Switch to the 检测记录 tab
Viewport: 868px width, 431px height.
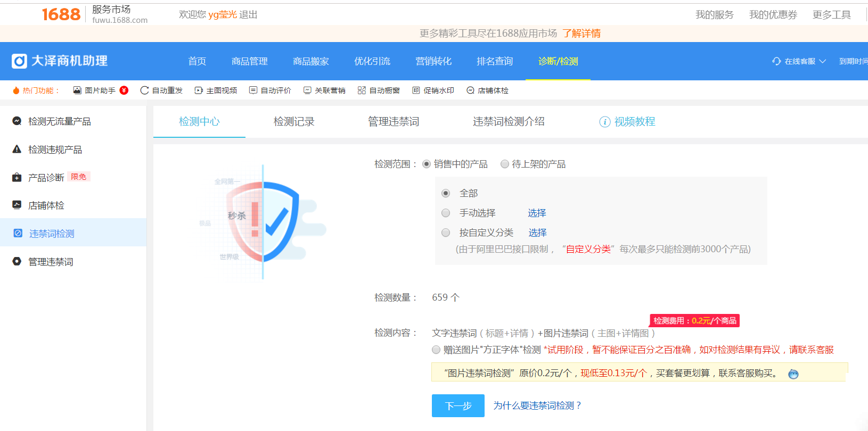(x=294, y=121)
